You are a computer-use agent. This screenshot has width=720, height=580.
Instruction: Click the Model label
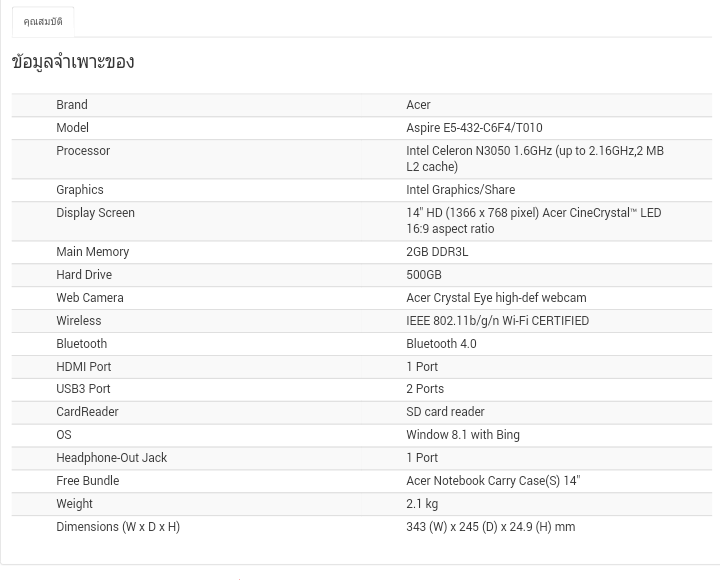tap(73, 128)
